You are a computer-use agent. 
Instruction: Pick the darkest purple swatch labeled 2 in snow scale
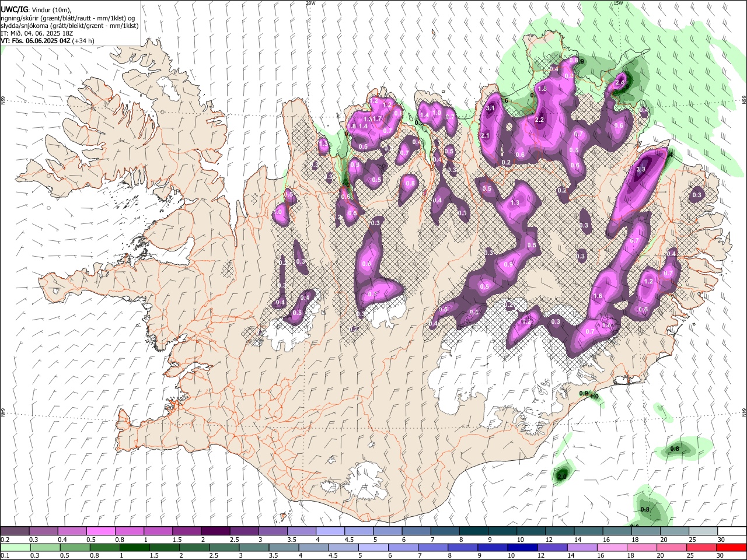[215, 531]
